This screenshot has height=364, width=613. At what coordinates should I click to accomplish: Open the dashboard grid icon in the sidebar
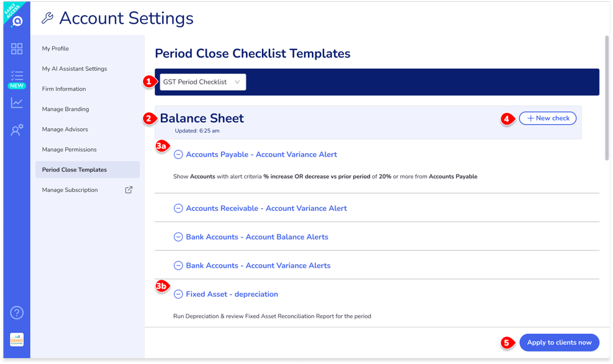pyautogui.click(x=17, y=49)
